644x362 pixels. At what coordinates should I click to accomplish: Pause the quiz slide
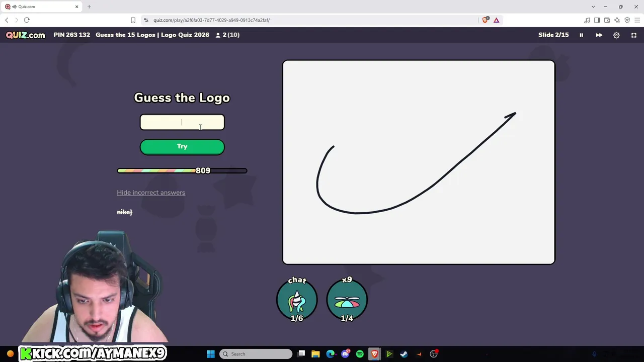pyautogui.click(x=581, y=35)
